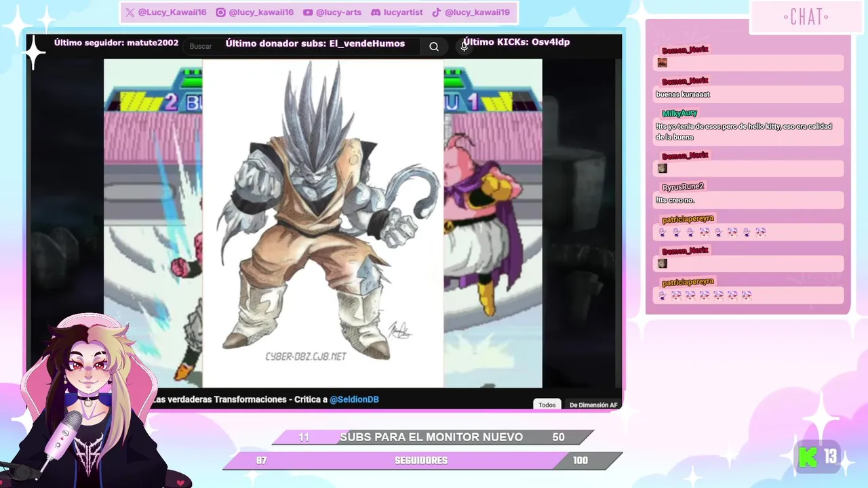
Task: Click the lucyartist Discord handle
Action: click(403, 12)
